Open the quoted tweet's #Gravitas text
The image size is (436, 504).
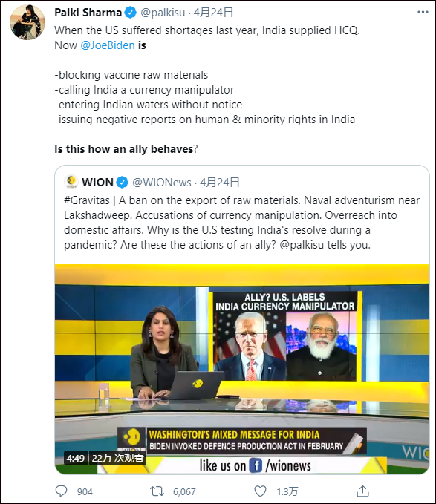pos(87,200)
